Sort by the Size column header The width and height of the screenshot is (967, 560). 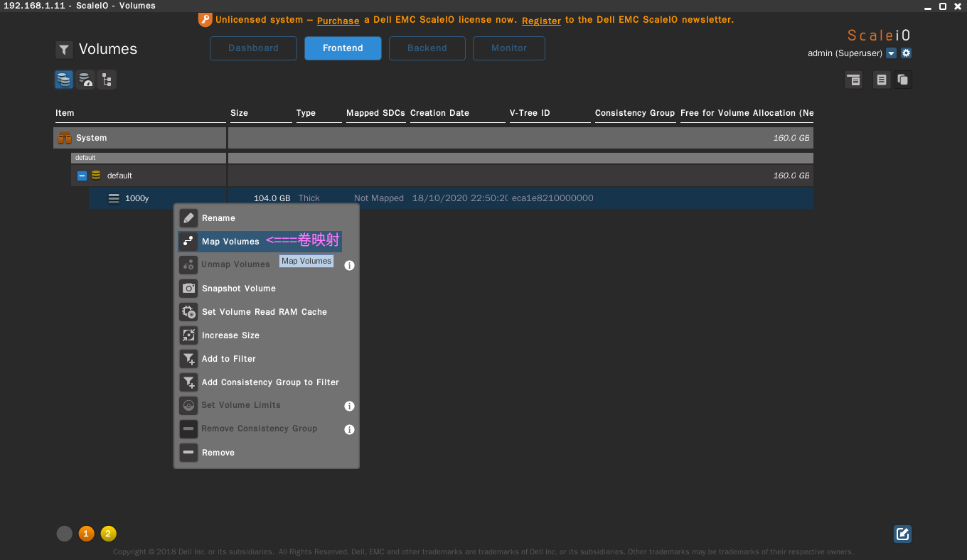[x=239, y=113]
